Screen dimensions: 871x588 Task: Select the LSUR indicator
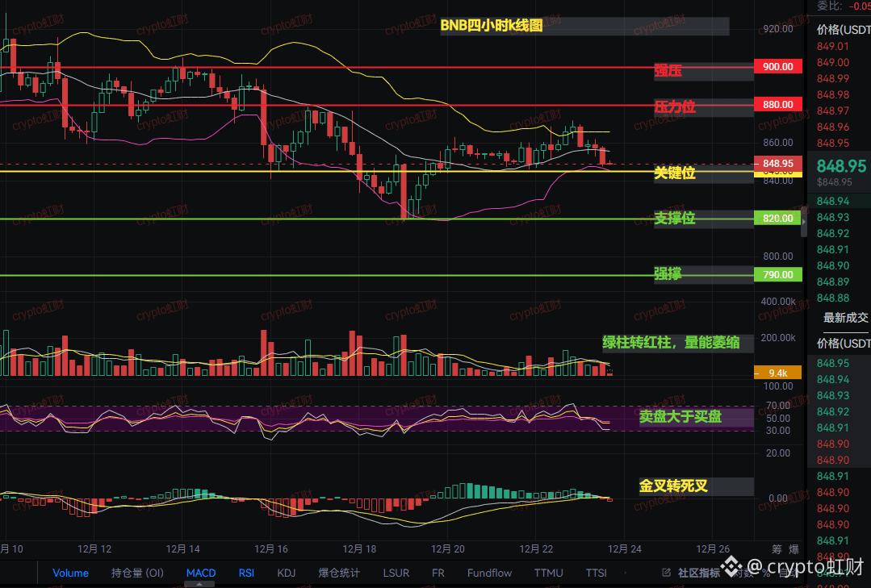click(396, 573)
